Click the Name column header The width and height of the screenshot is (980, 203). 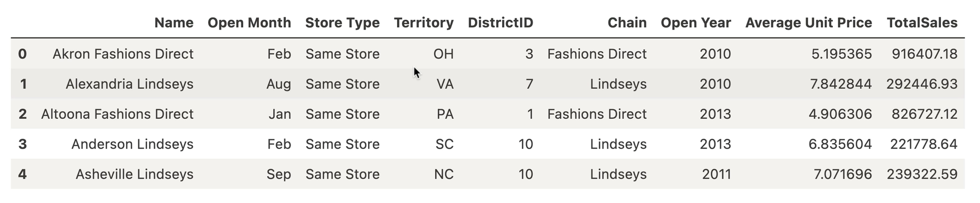(x=174, y=23)
